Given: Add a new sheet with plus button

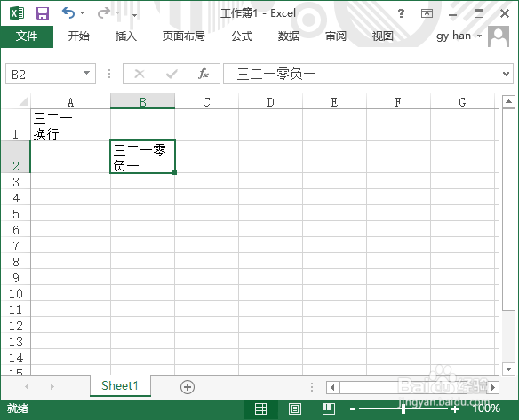Looking at the screenshot, I should (188, 386).
